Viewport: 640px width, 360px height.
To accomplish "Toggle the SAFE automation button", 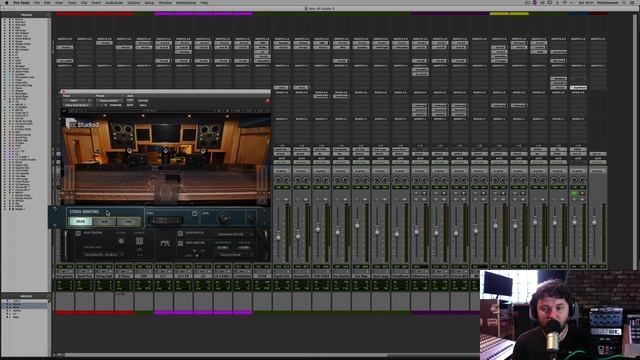I will pos(130,105).
